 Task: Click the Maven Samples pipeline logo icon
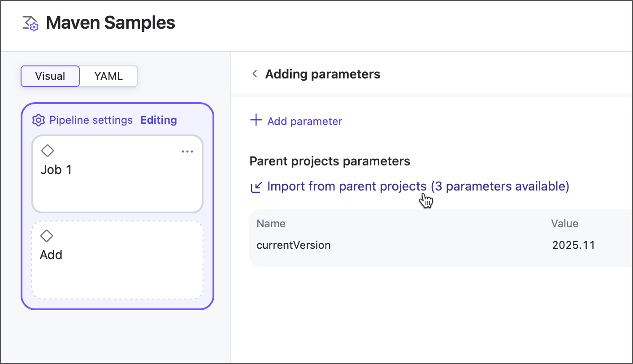click(30, 22)
